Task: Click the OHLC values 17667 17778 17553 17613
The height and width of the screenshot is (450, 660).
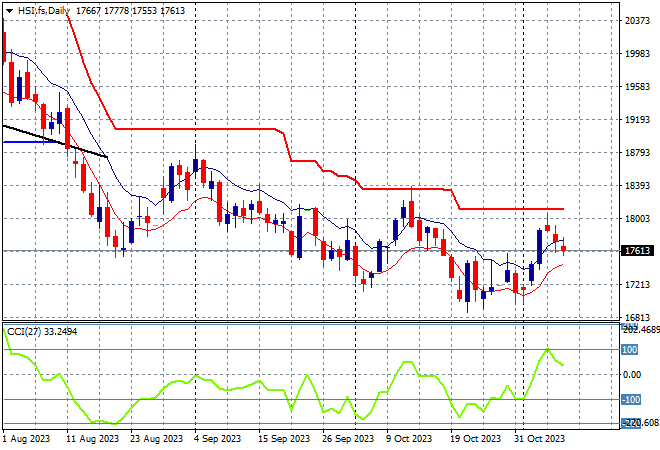Action: [130, 11]
